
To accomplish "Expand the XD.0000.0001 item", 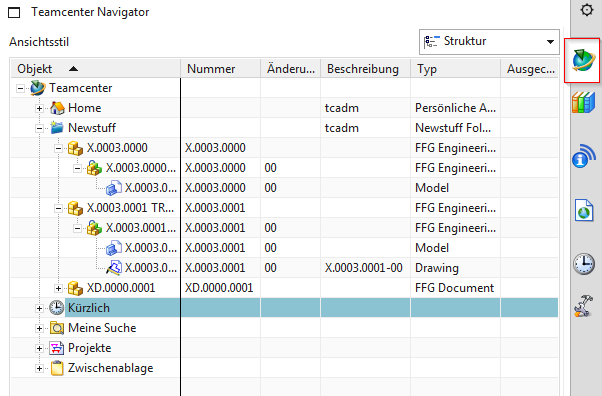I will click(x=58, y=288).
